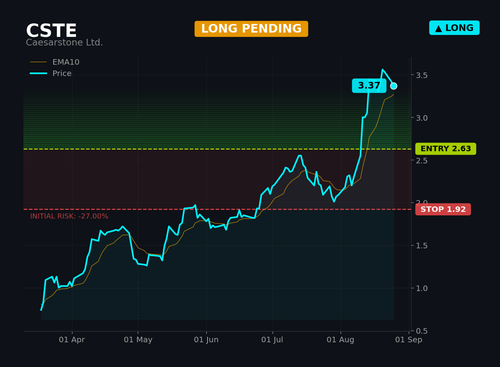Screen dimensions: 500x367
Task: Click the Caesarstone Ltd. company name
Action: coord(64,43)
